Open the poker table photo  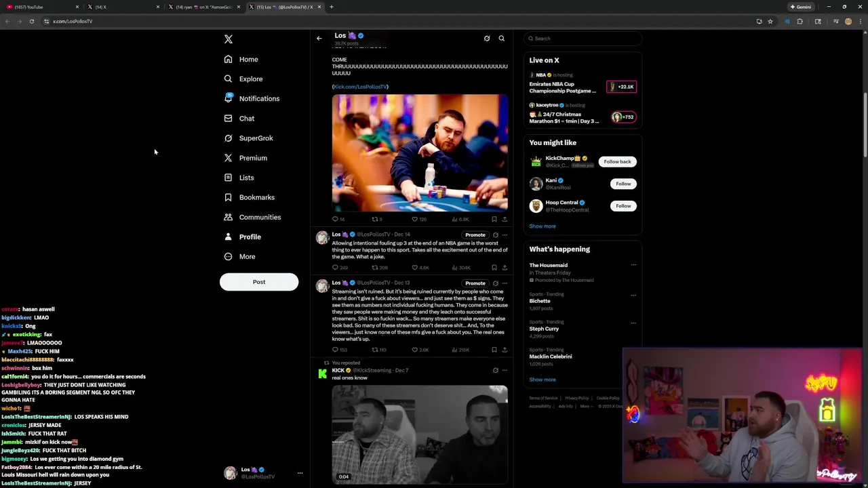click(x=420, y=152)
